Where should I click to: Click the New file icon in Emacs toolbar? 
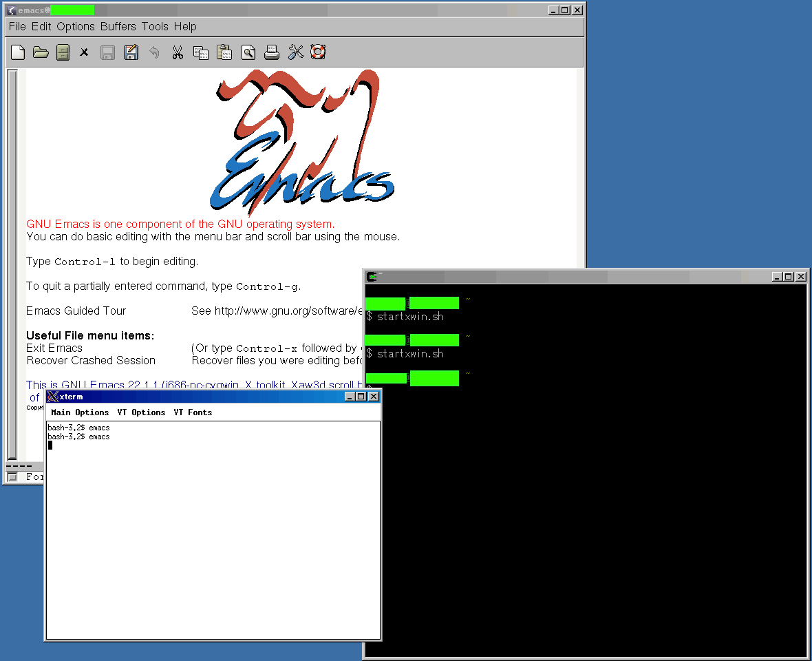point(18,52)
